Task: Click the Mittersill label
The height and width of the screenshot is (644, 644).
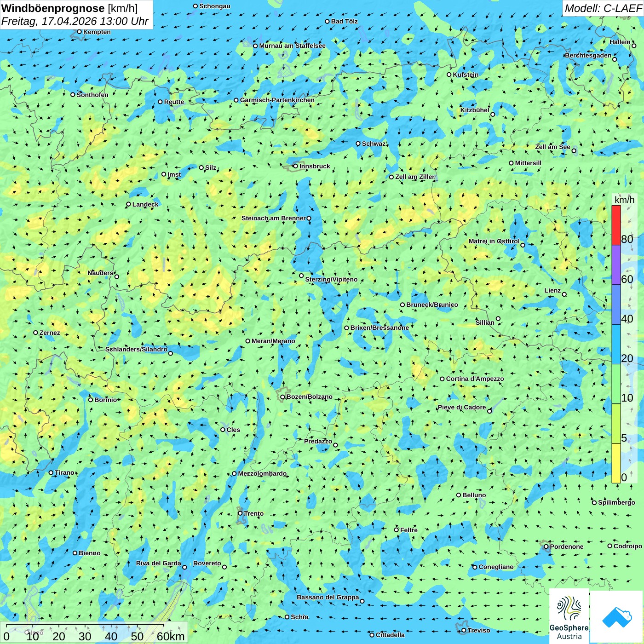Action: point(528,163)
